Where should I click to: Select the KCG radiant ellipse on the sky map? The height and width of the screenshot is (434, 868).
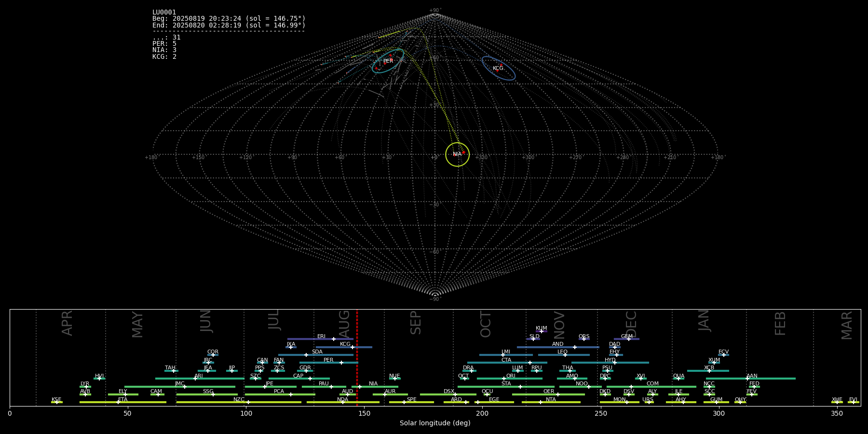[x=499, y=68]
